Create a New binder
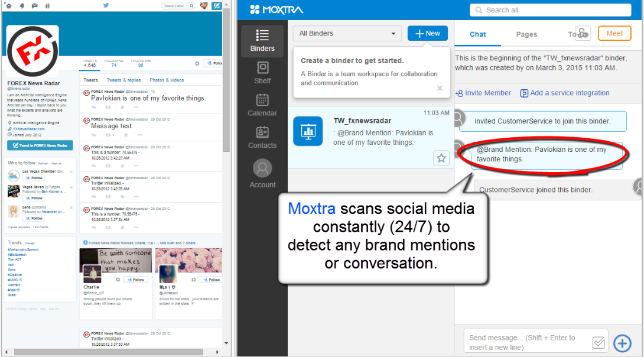Viewport: 644px width, 357px height. 428,33
